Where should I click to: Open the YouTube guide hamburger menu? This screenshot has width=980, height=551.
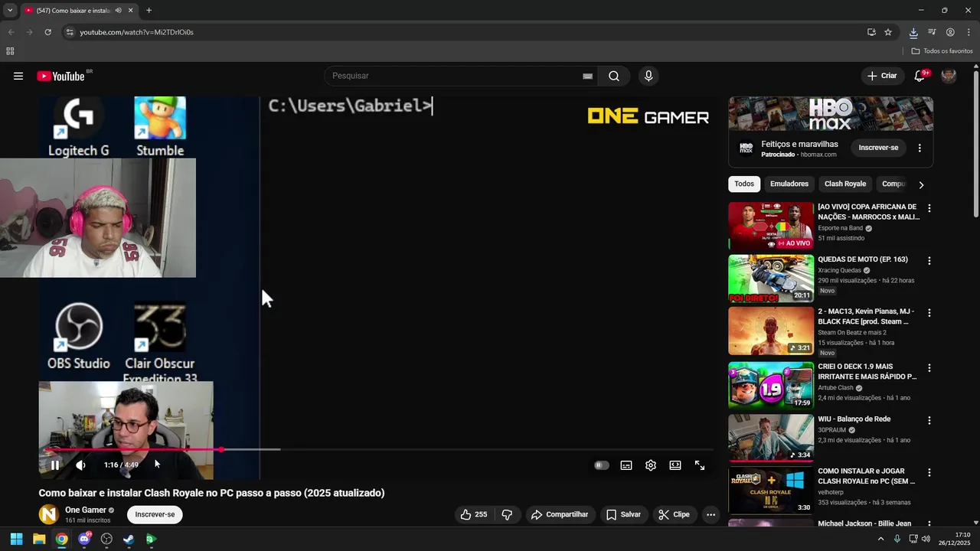[x=18, y=76]
